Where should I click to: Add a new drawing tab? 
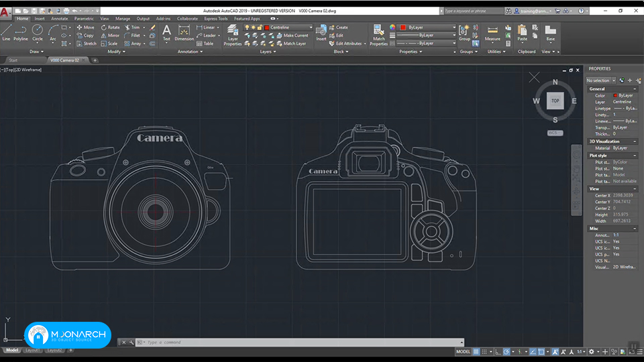point(95,60)
